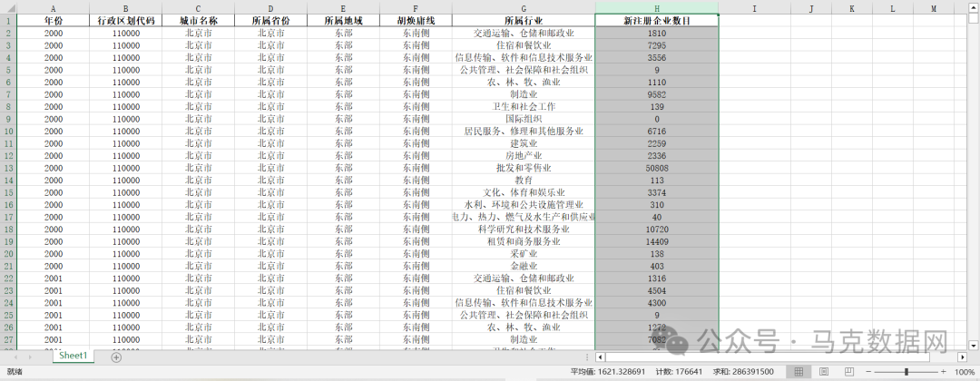Select the cell with value 50808

(x=657, y=168)
